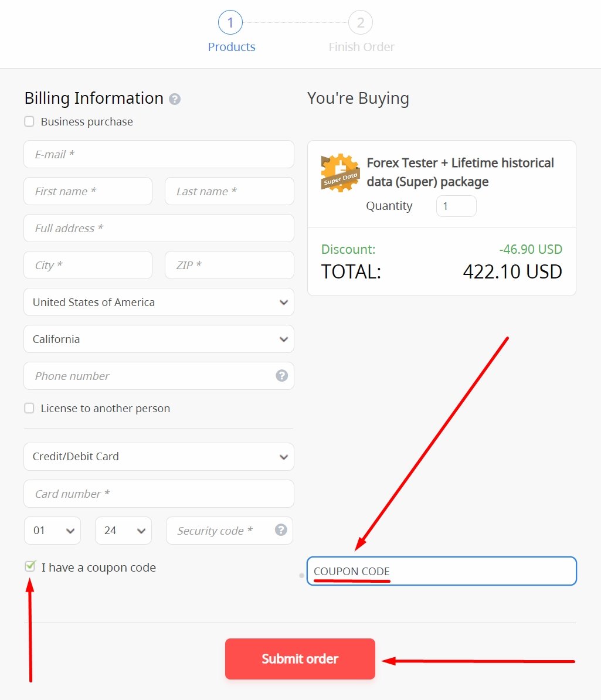Screen dimensions: 601x700
Task: Go to step 1 Products
Action: (230, 23)
